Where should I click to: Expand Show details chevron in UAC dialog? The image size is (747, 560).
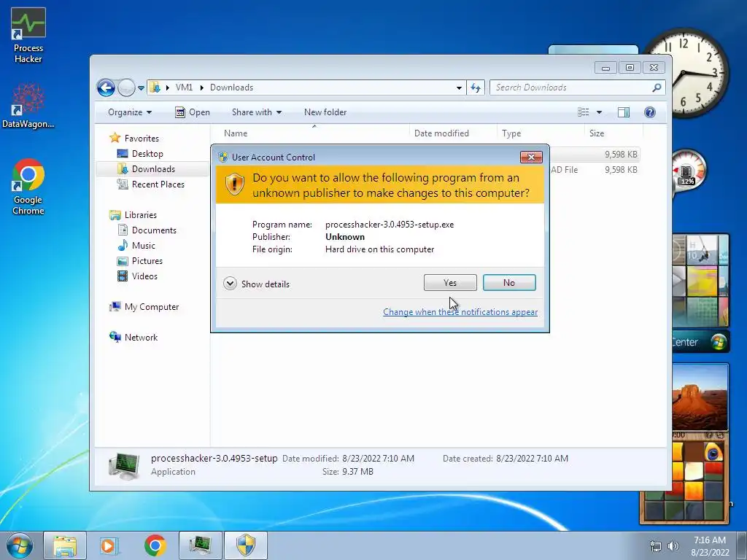click(x=230, y=284)
